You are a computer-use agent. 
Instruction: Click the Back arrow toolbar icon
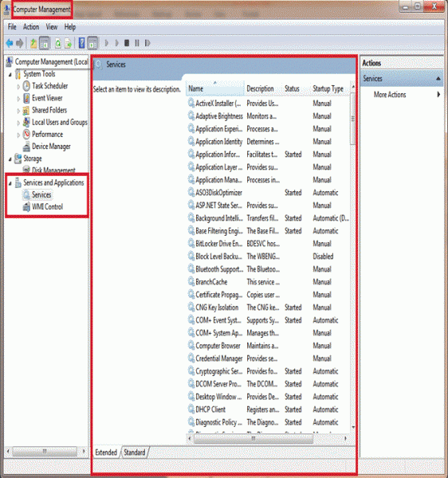[10, 43]
